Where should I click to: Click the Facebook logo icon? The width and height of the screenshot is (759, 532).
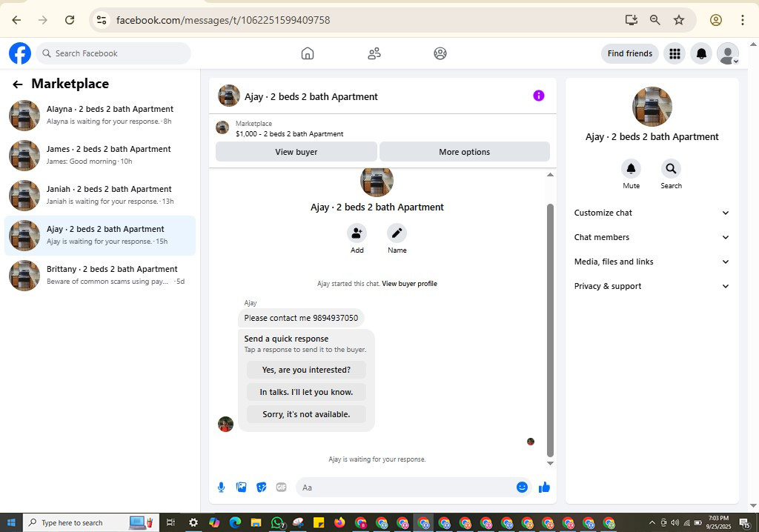pyautogui.click(x=20, y=53)
